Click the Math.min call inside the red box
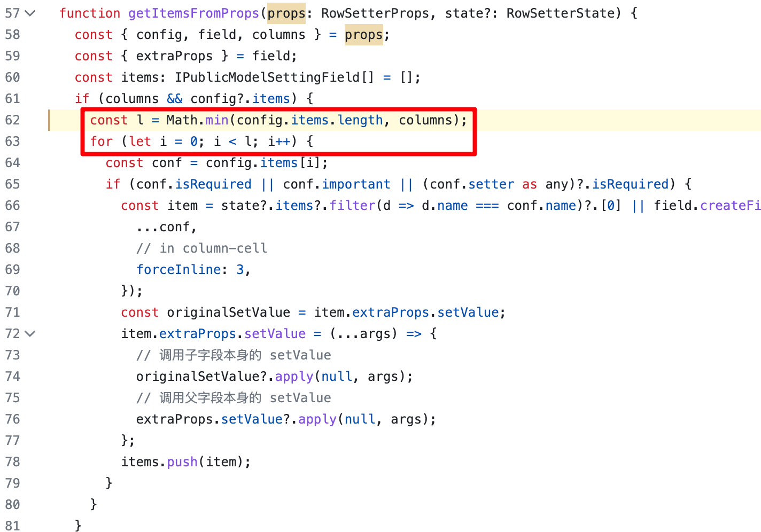This screenshot has width=761, height=532. (x=199, y=120)
